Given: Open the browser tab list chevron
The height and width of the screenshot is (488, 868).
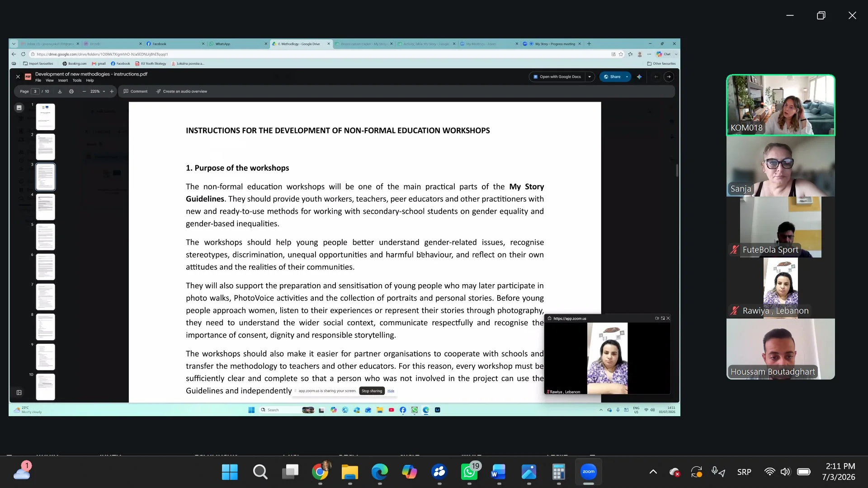Looking at the screenshot, I should 14,44.
